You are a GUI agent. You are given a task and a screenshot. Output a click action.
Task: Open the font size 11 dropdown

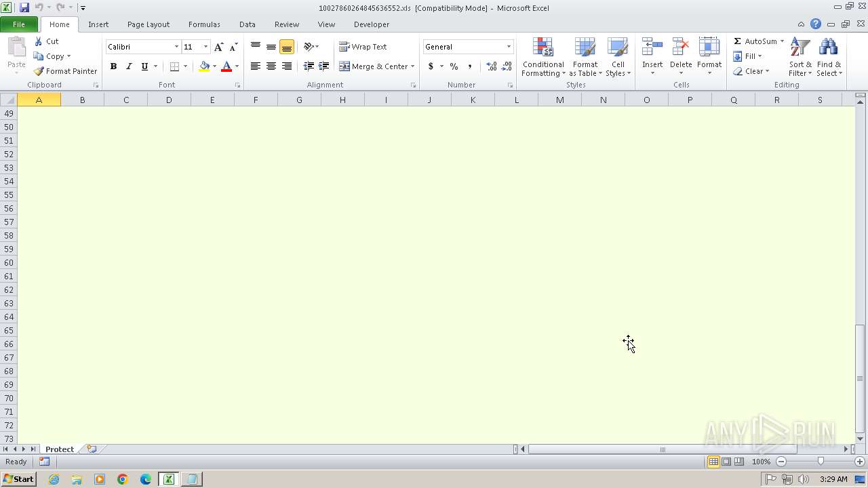pos(205,47)
